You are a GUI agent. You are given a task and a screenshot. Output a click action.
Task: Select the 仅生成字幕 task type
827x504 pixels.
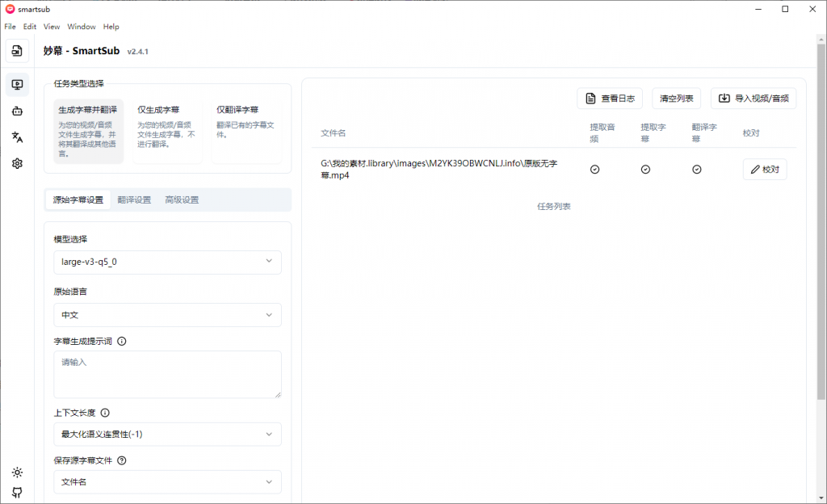pyautogui.click(x=167, y=128)
